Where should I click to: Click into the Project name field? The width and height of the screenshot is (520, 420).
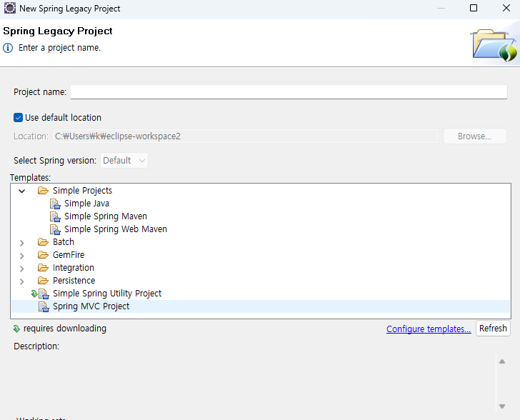[289, 91]
